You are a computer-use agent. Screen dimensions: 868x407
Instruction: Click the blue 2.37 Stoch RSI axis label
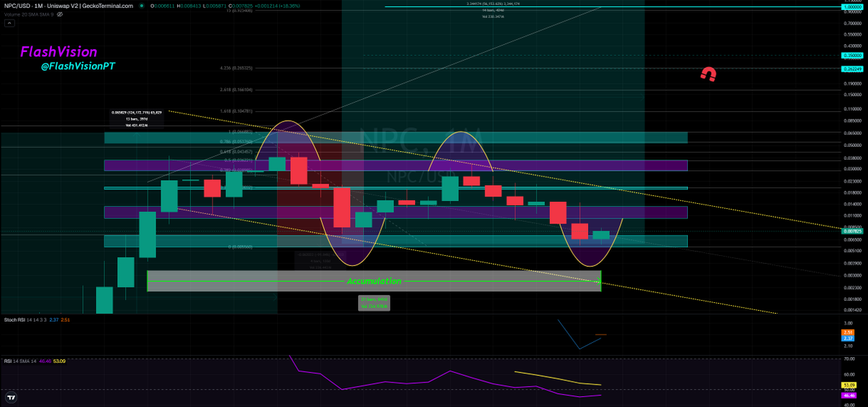(849, 338)
